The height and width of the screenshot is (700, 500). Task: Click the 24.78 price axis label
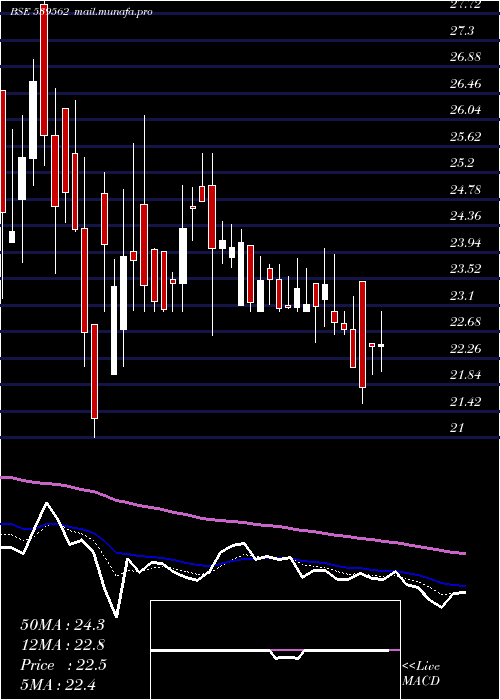pos(466,189)
